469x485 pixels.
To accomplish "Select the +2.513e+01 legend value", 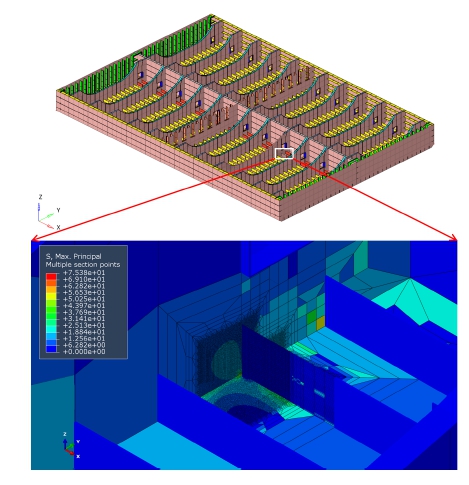I will 84,325.
